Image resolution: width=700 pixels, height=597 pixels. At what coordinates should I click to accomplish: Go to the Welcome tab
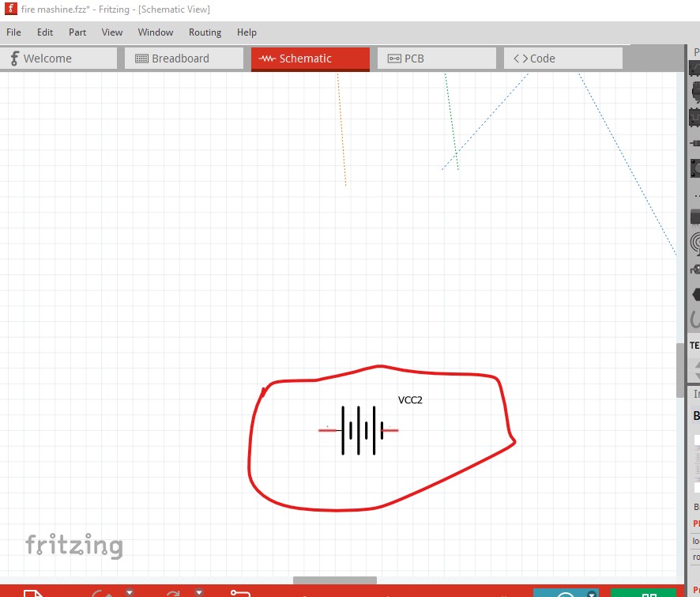[x=47, y=59]
